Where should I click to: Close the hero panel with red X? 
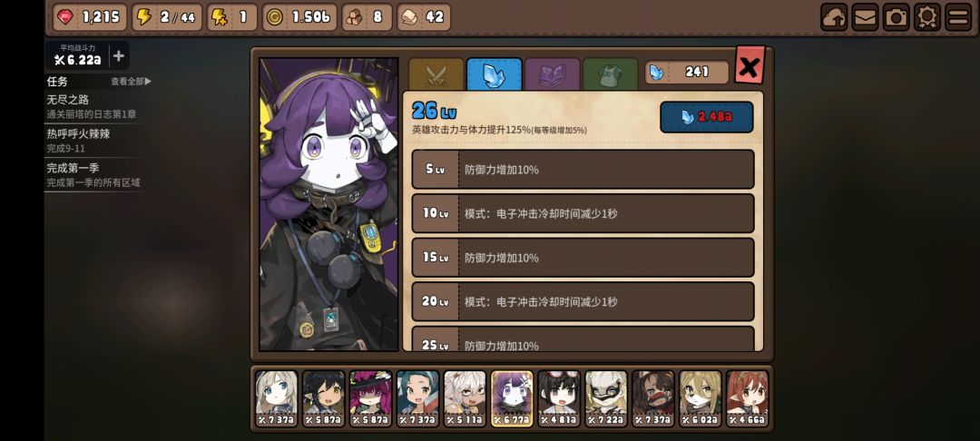[750, 65]
